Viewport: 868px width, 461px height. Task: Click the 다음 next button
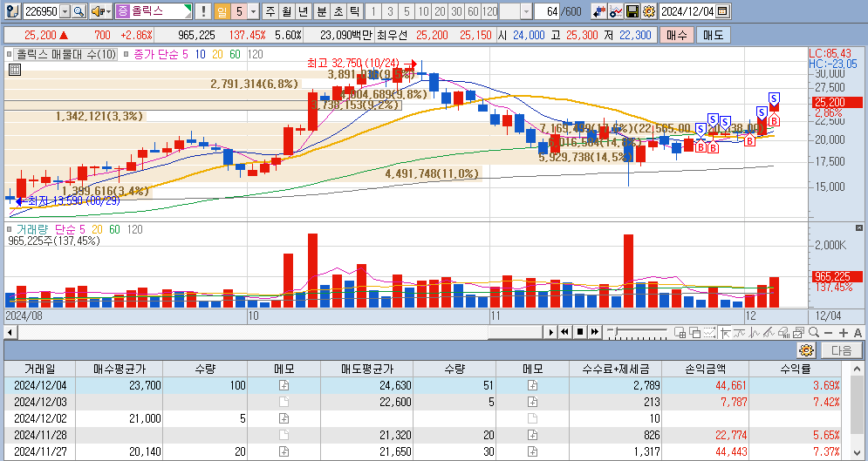coord(842,350)
